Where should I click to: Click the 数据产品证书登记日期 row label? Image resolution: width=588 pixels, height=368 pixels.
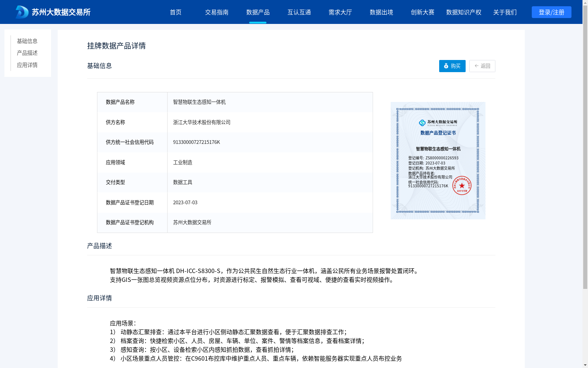pyautogui.click(x=130, y=202)
